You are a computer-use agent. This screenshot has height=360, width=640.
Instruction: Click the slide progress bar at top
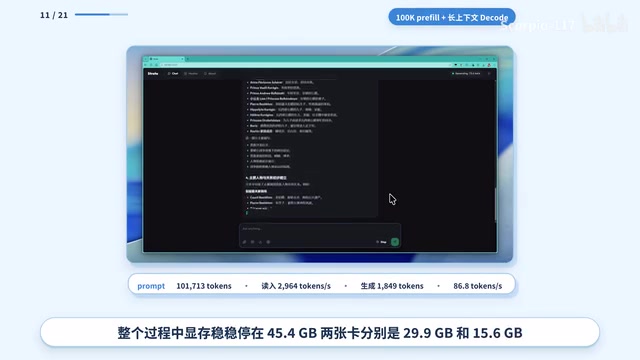click(x=101, y=14)
